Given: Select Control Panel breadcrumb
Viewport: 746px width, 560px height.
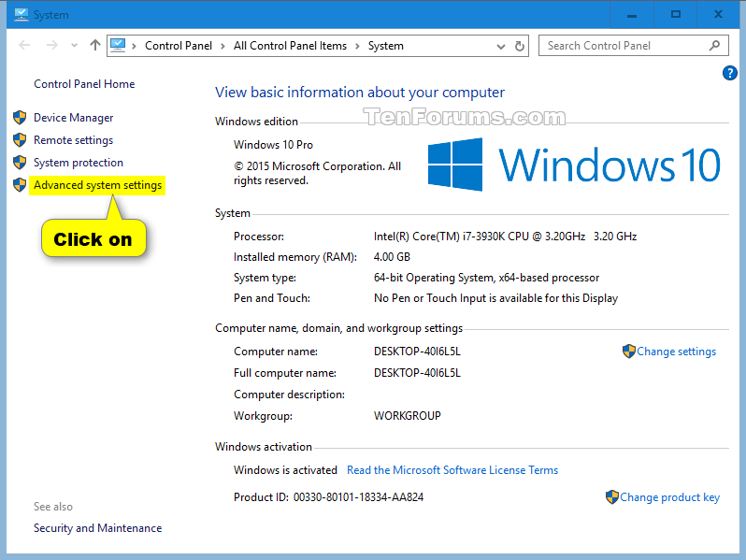Looking at the screenshot, I should tap(179, 46).
